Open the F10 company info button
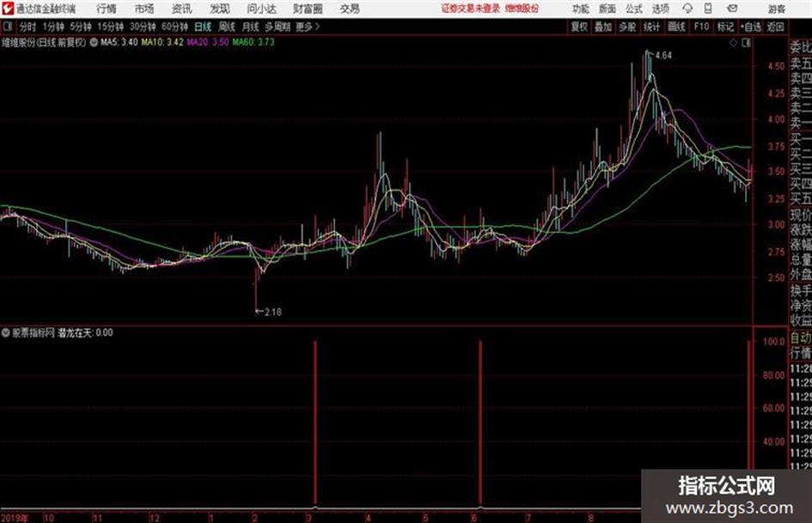Screen dimensions: 812x523 [701, 27]
